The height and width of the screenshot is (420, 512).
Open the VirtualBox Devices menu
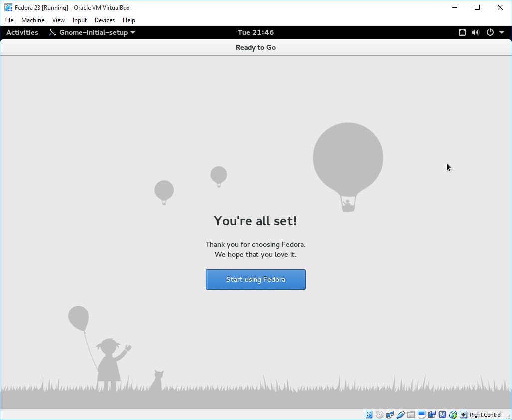pos(105,20)
